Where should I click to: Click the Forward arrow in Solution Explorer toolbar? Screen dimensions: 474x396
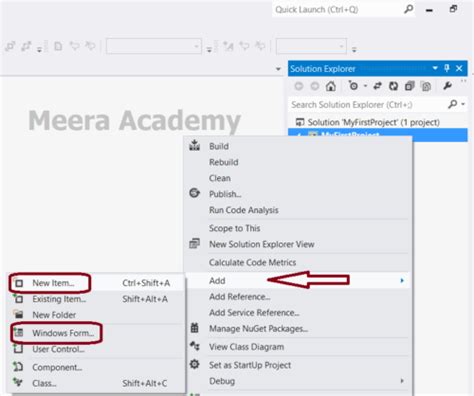click(x=315, y=86)
